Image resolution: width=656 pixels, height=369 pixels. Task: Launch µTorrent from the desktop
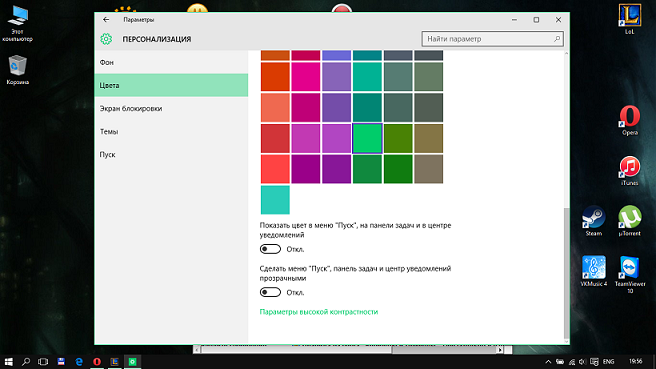point(630,221)
